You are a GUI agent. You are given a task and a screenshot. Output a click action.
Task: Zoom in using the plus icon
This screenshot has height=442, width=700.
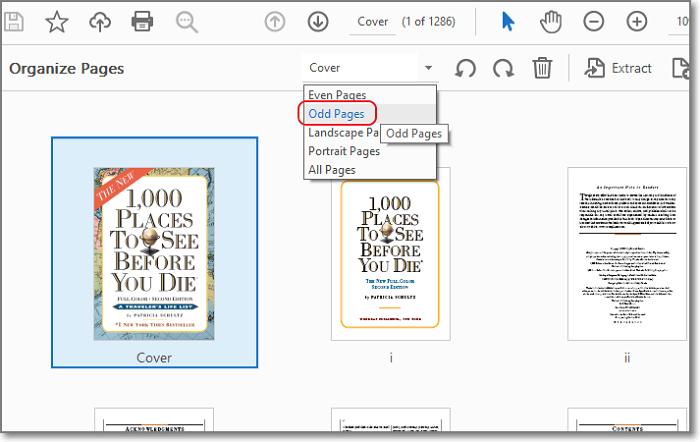pos(636,21)
